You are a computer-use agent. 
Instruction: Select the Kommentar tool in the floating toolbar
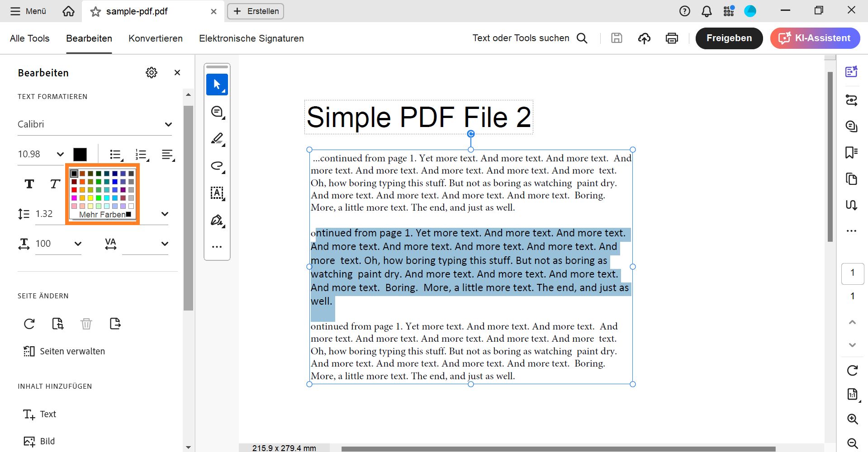(x=217, y=111)
